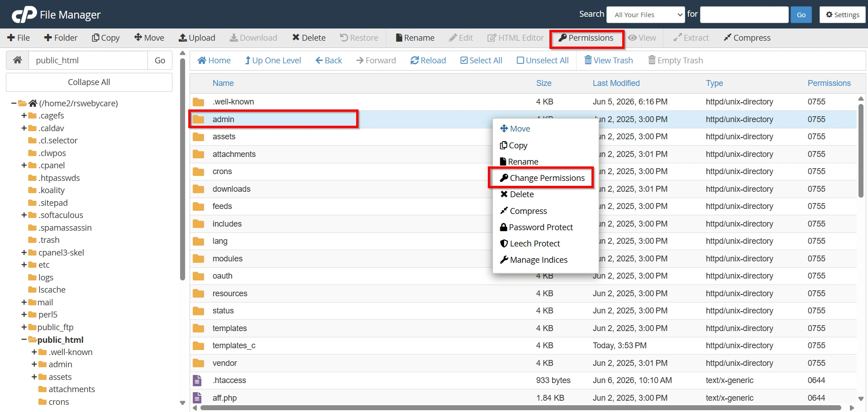Viewport: 868px width, 412px height.
Task: Open the Upload tool
Action: point(197,38)
